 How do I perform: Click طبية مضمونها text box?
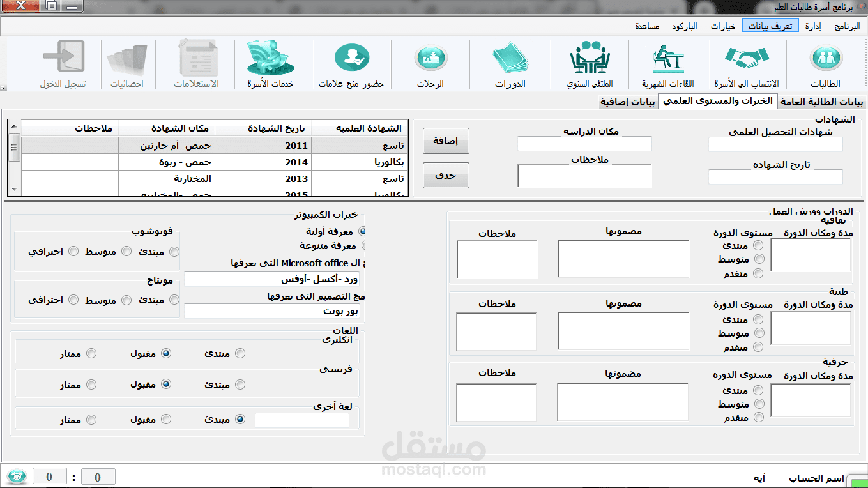[x=623, y=331]
